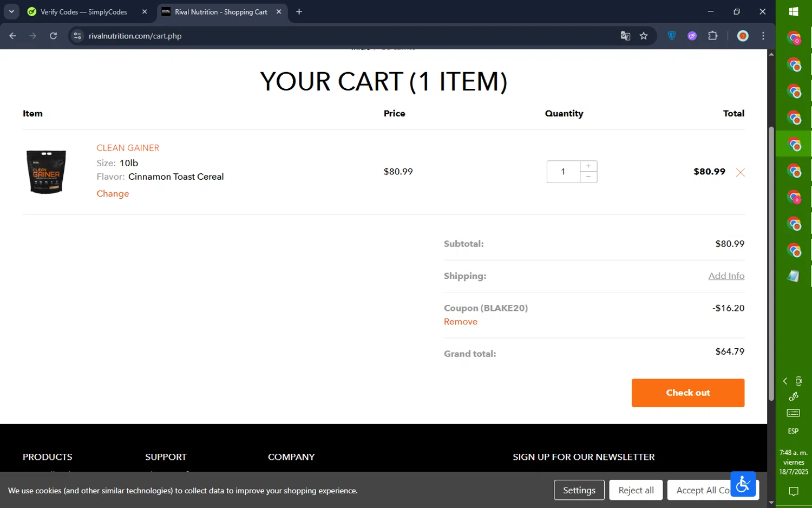The image size is (812, 508).
Task: Select the YOUR CART (1 ITEM) heading
Action: (x=384, y=82)
